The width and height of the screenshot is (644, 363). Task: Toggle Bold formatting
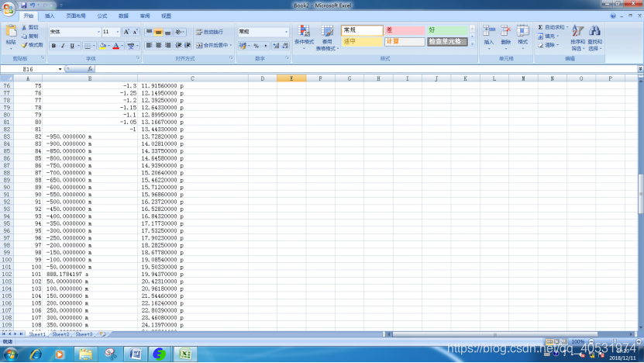pyautogui.click(x=53, y=46)
